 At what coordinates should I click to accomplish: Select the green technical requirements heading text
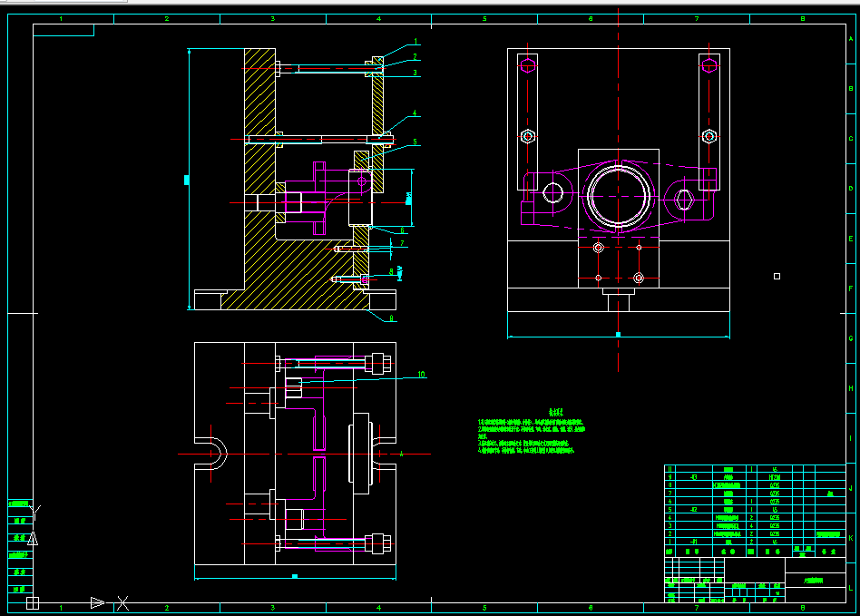pyautogui.click(x=556, y=411)
